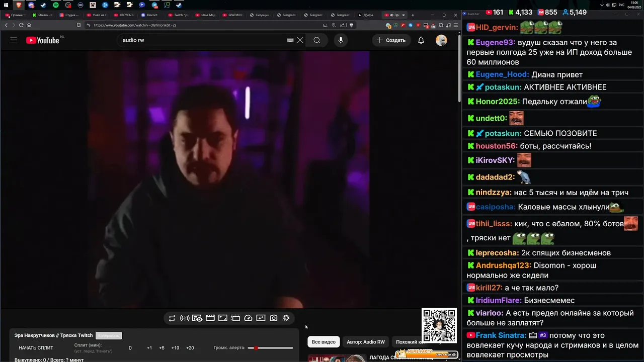Click chat username IridiumFlare
644x362 pixels.
[499, 300]
